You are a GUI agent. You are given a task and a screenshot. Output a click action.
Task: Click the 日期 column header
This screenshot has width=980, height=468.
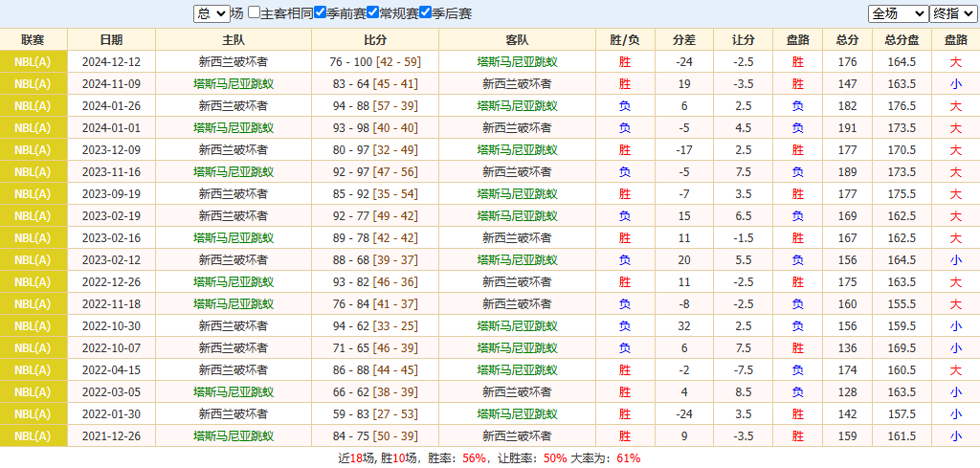point(111,40)
